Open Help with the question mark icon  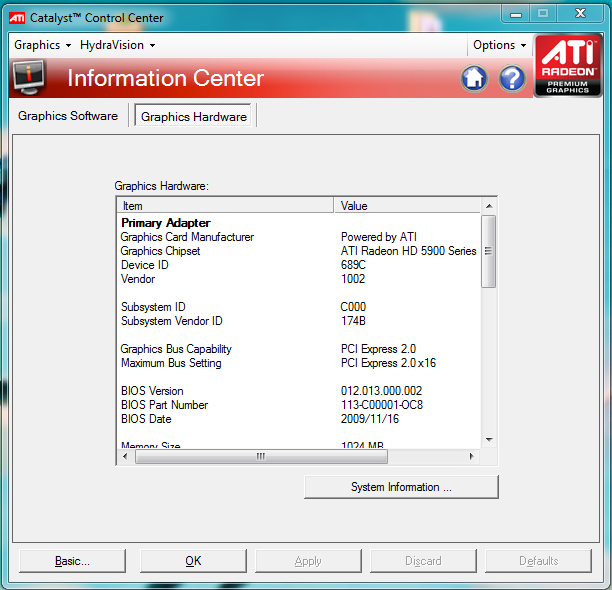pyautogui.click(x=512, y=78)
